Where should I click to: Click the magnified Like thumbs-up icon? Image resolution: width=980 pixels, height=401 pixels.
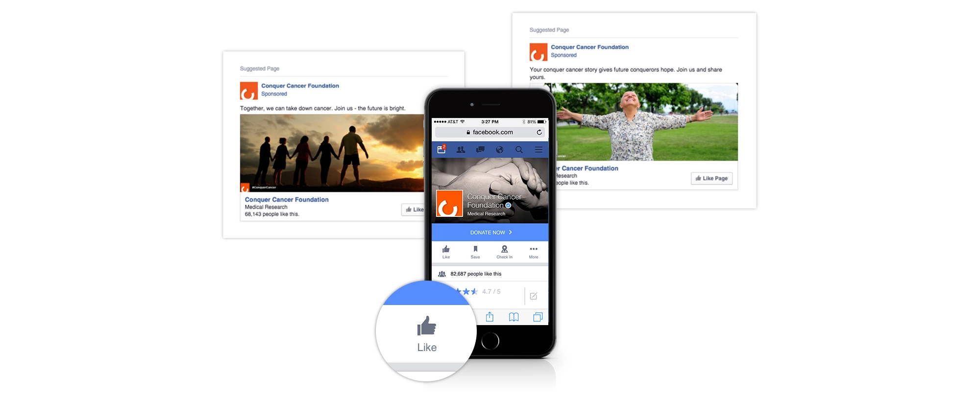(427, 326)
